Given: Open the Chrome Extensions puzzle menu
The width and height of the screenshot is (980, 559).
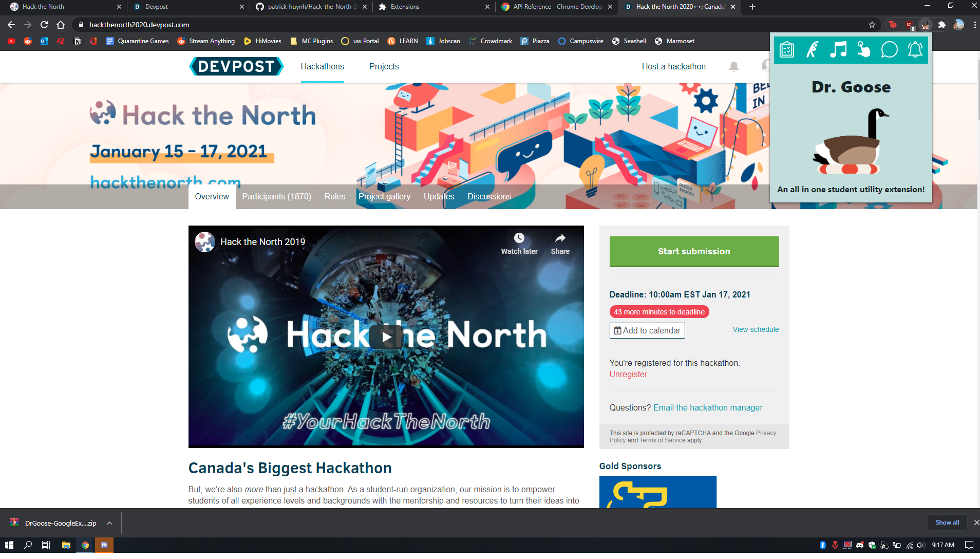Looking at the screenshot, I should pos(942,25).
